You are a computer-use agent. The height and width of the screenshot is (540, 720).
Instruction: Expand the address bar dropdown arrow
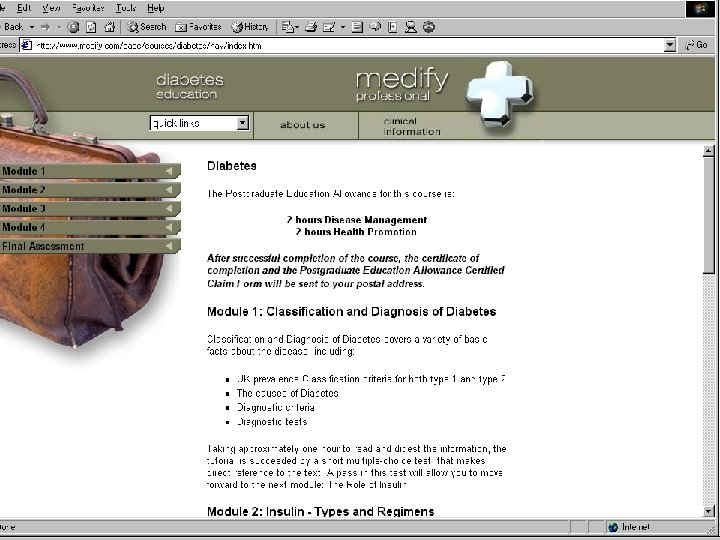pyautogui.click(x=670, y=45)
